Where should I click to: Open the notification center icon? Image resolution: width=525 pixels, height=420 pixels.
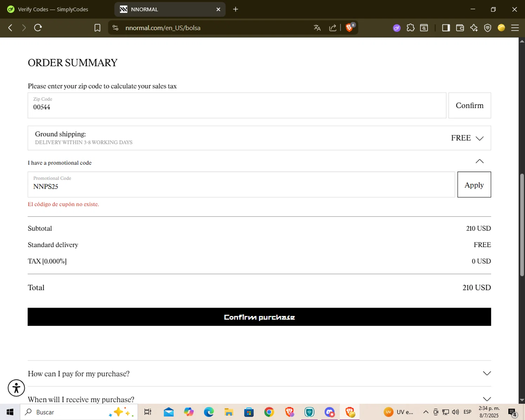coord(512,412)
